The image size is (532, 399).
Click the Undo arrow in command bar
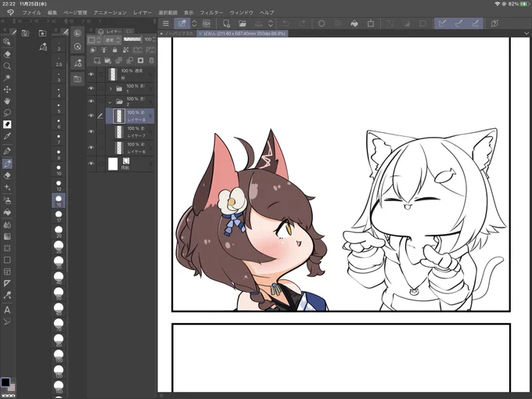coord(286,23)
